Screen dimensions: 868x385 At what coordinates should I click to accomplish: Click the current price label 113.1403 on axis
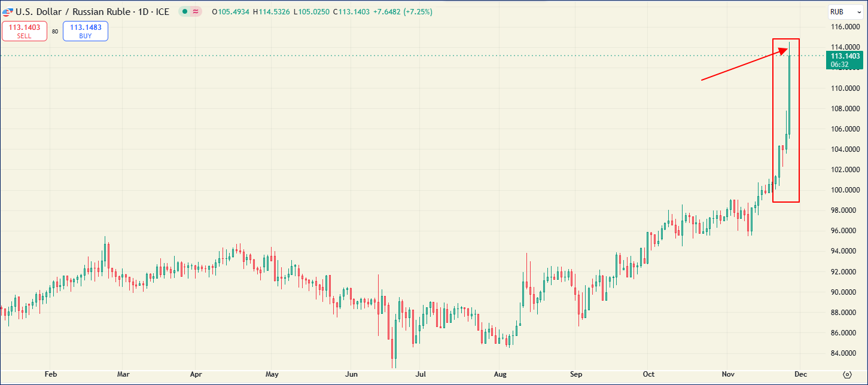coord(845,56)
